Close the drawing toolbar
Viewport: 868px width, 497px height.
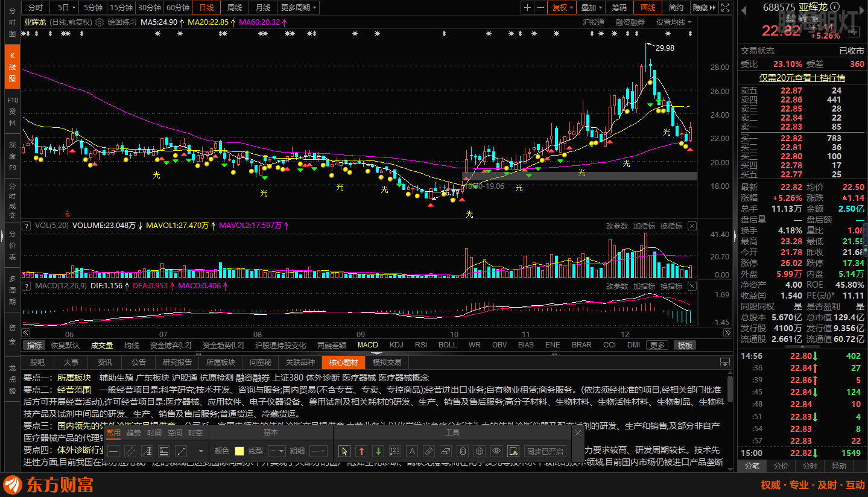(x=578, y=432)
